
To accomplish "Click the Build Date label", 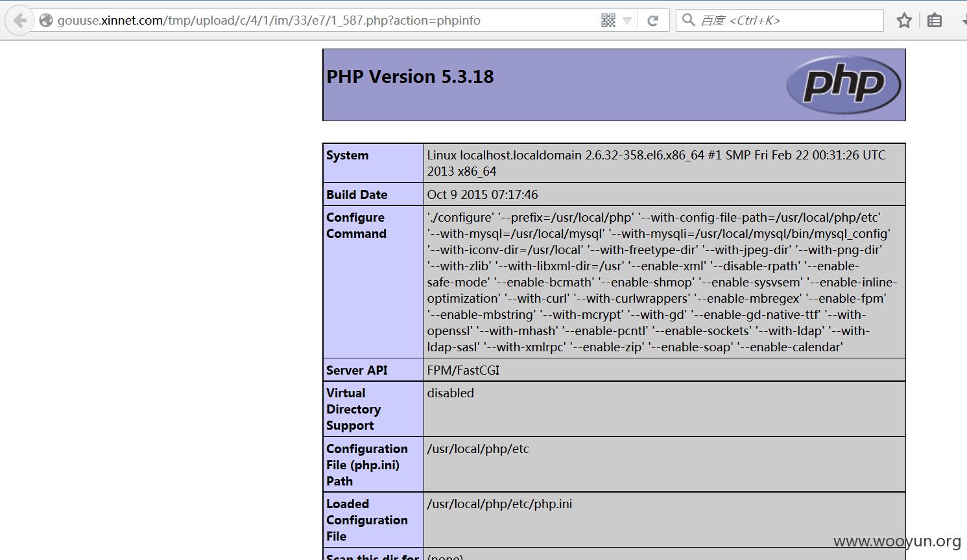I will (x=357, y=194).
